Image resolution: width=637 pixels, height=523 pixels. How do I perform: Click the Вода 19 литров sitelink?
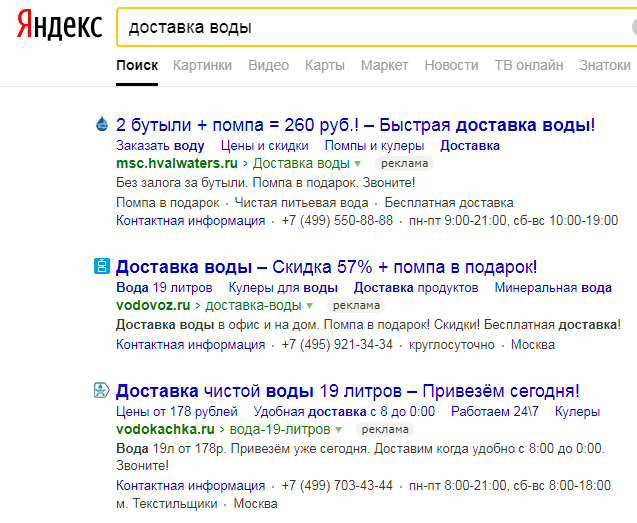164,288
